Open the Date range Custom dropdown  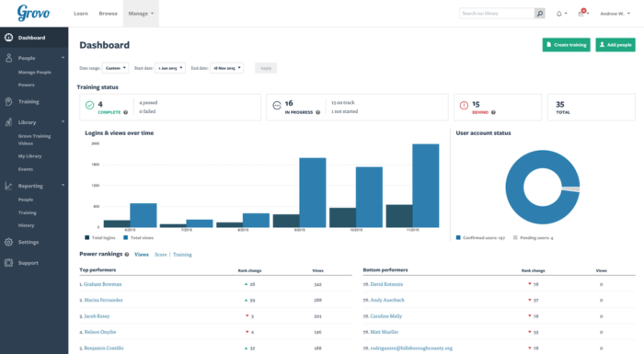(x=115, y=68)
